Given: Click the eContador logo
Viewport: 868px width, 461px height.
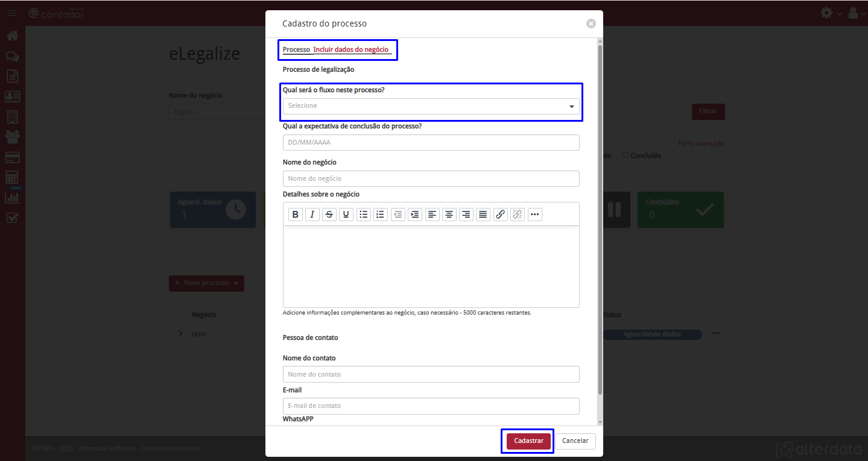Looking at the screenshot, I should click(57, 13).
